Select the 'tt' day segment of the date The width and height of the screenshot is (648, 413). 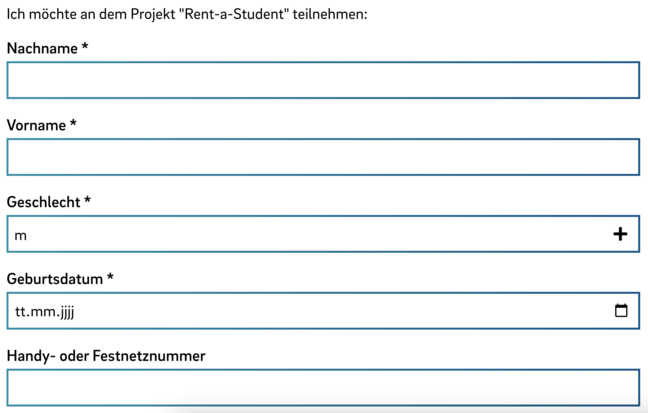tap(20, 311)
